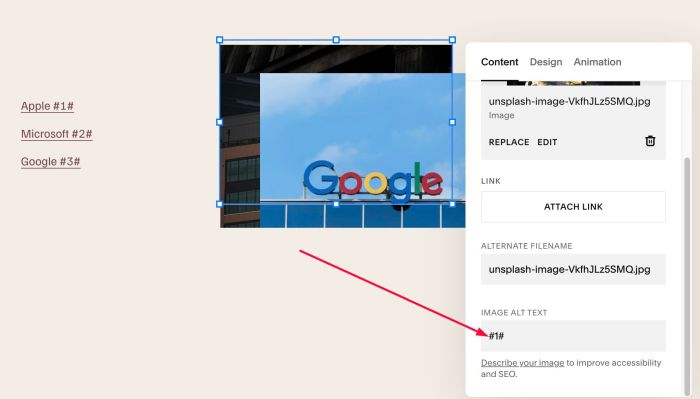Click the right-middle selection handle
Image resolution: width=700 pixels, height=399 pixels.
452,122
